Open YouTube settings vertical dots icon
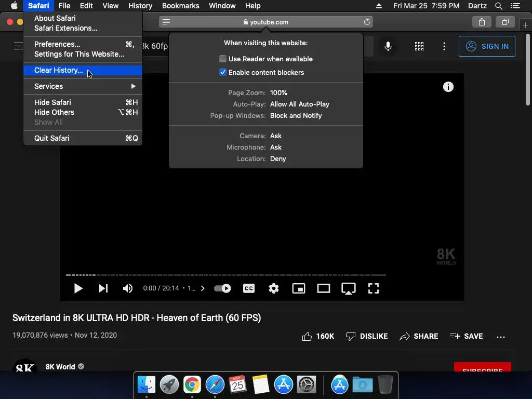The height and width of the screenshot is (399, 532). point(444,46)
